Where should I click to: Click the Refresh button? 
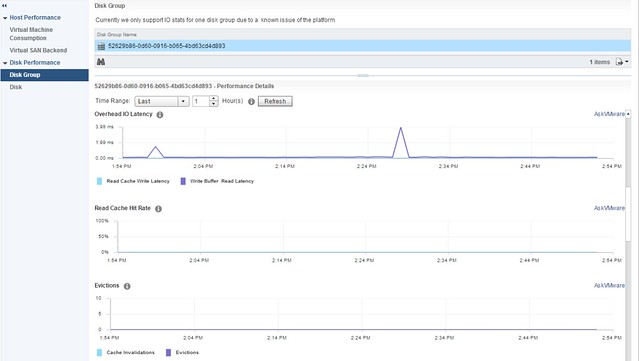[x=275, y=101]
